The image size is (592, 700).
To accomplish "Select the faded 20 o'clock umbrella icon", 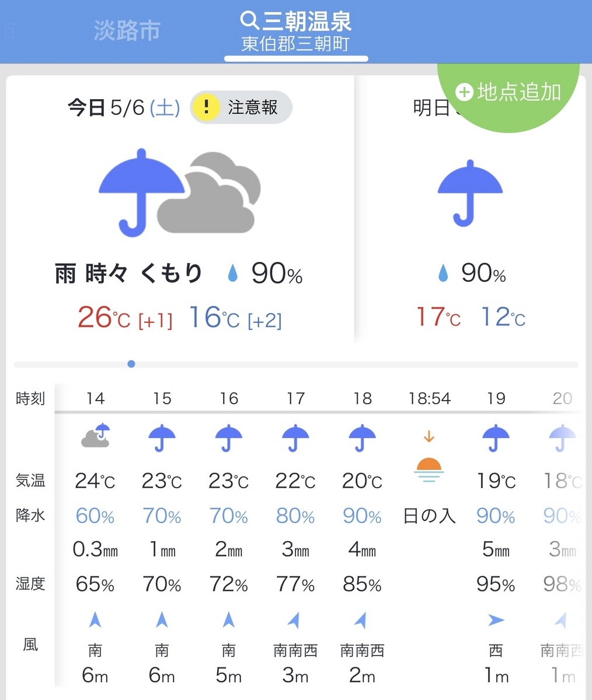I will pos(562,438).
